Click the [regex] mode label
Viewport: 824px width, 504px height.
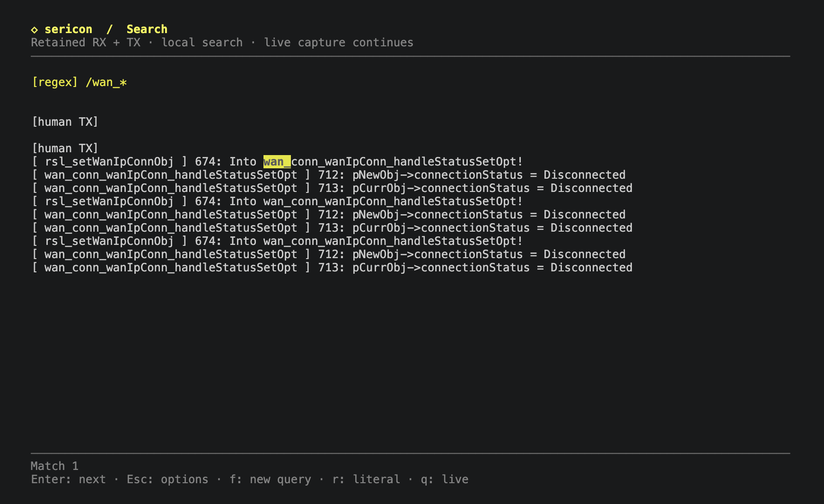point(55,82)
